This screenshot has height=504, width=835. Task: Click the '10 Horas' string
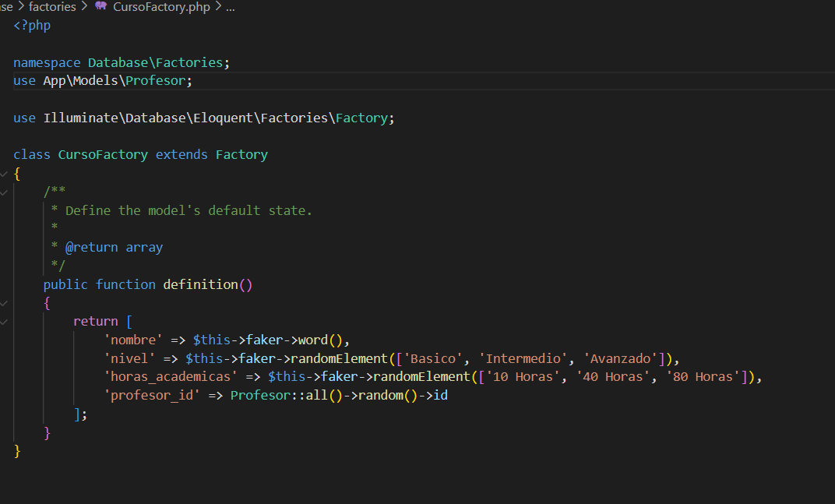coord(523,377)
